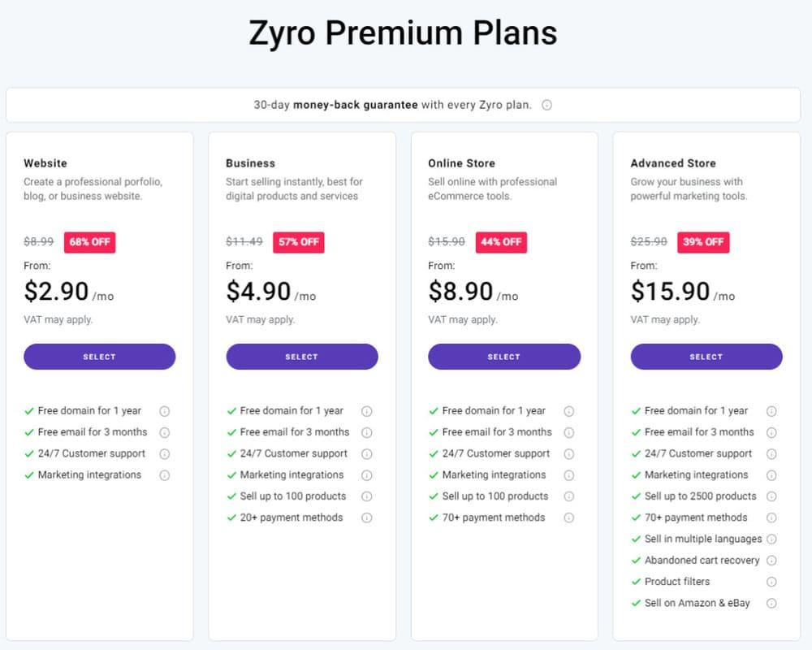Open info for Online Store 70+ payment methods
Viewport: 812px width, 650px height.
(x=569, y=518)
